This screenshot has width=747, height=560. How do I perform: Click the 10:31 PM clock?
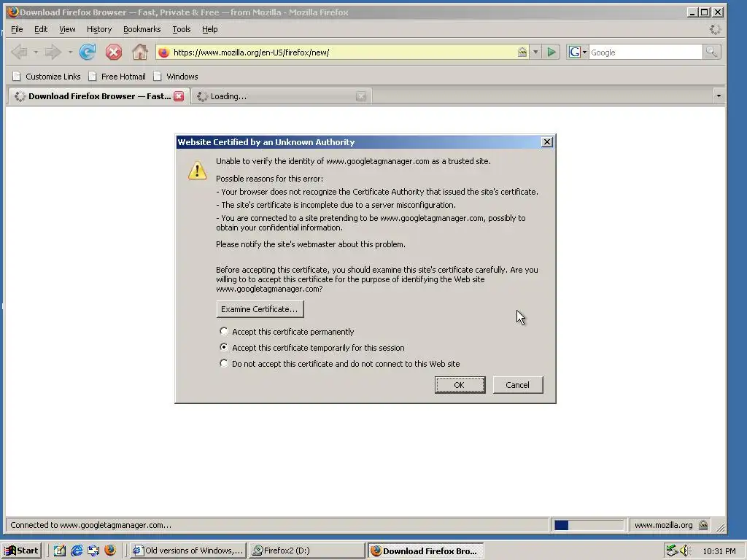click(x=719, y=551)
